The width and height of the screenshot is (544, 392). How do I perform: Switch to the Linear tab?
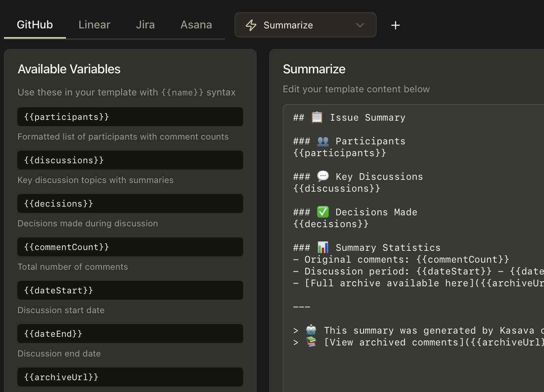click(94, 24)
